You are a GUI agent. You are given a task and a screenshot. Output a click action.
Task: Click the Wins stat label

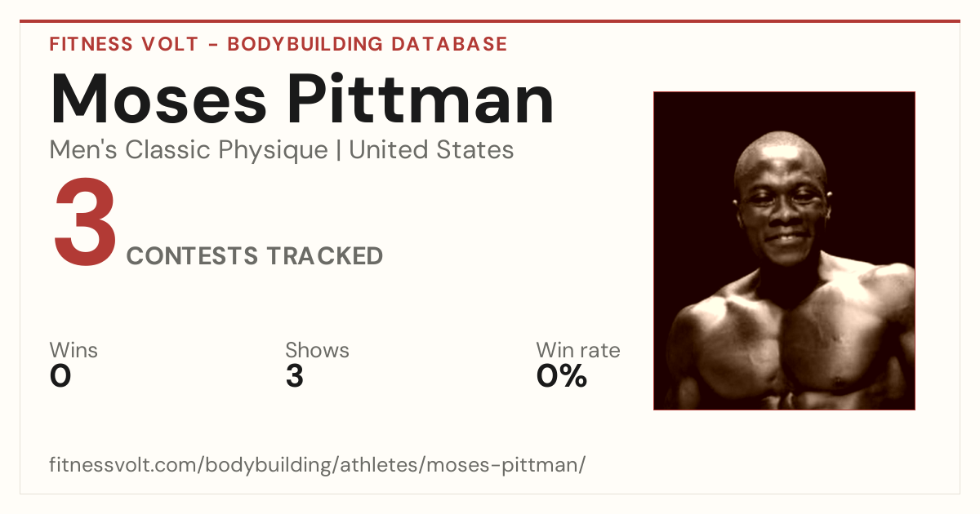(73, 350)
